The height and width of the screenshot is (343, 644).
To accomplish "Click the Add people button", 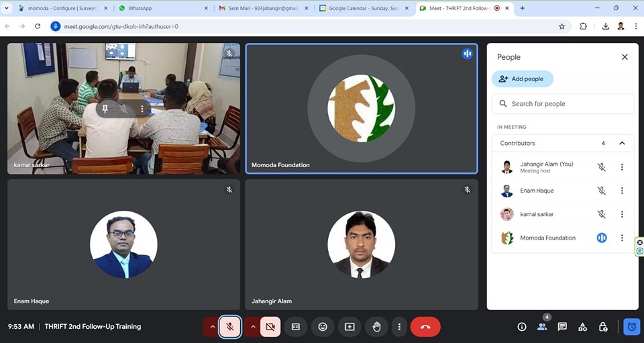I will tap(522, 79).
